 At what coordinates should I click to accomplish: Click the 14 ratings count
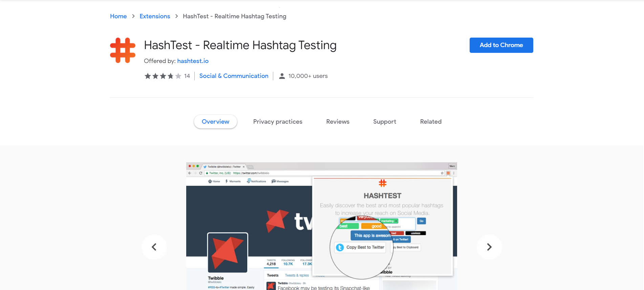tap(187, 76)
